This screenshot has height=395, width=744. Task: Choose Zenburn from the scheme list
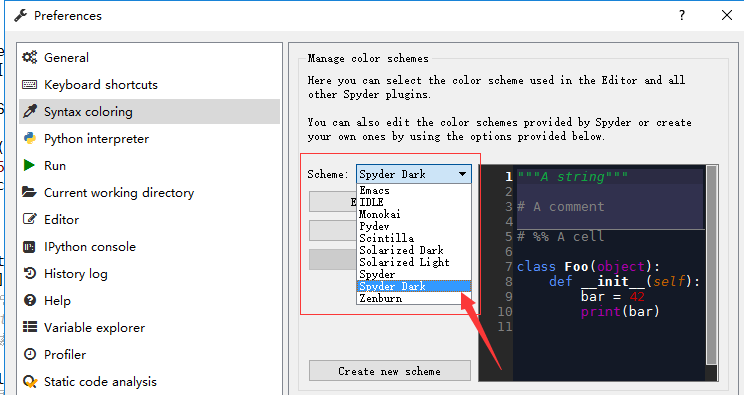[x=414, y=298]
